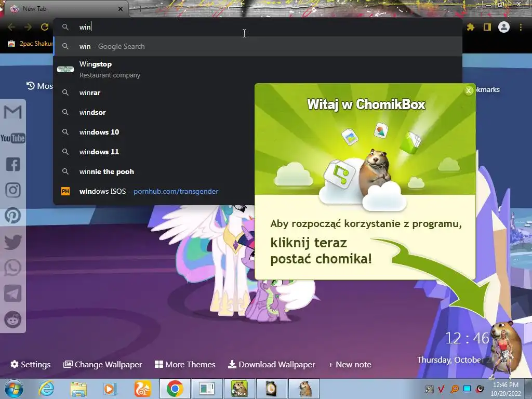Click the blue monitor tray icon
The image size is (532, 399).
[x=467, y=389]
